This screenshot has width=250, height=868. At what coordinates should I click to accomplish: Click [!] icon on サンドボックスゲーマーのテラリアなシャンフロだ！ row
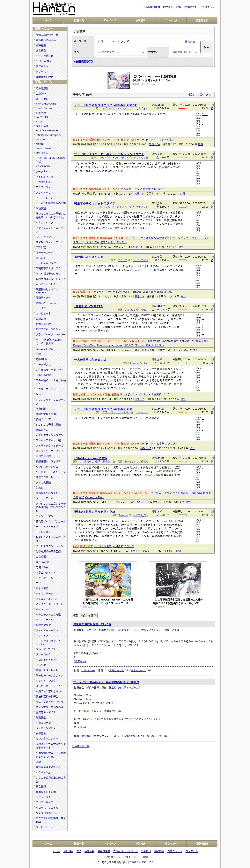click(x=212, y=154)
